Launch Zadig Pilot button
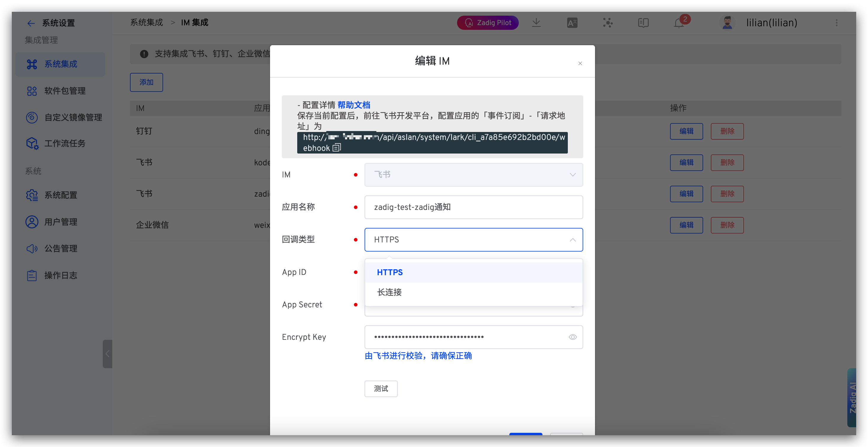The width and height of the screenshot is (868, 447). (x=487, y=22)
